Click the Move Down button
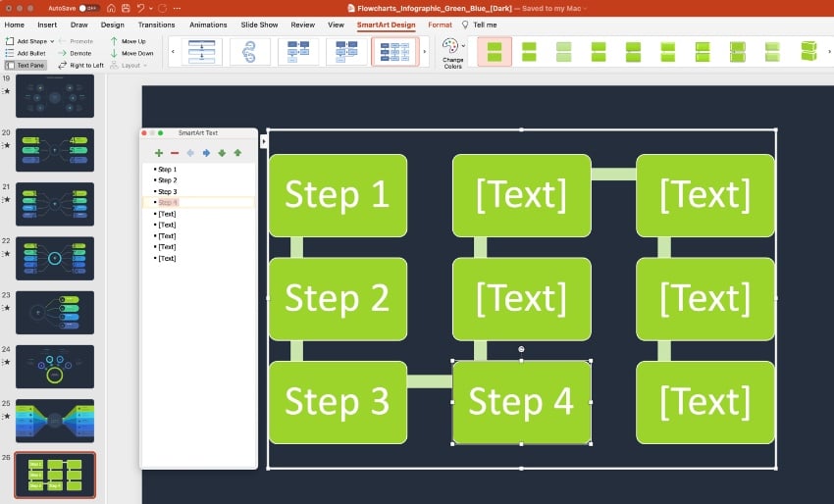Screen dimensions: 834x504 pyautogui.click(x=131, y=53)
